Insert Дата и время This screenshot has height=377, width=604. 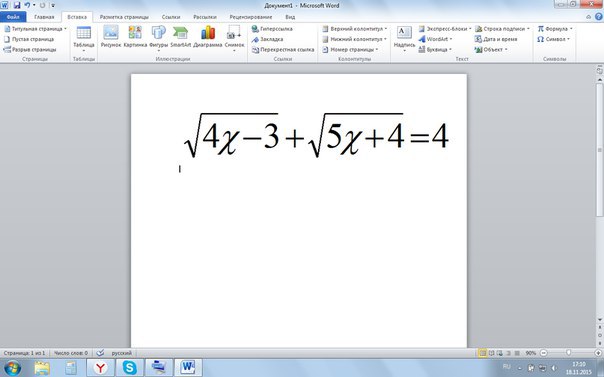pos(496,39)
